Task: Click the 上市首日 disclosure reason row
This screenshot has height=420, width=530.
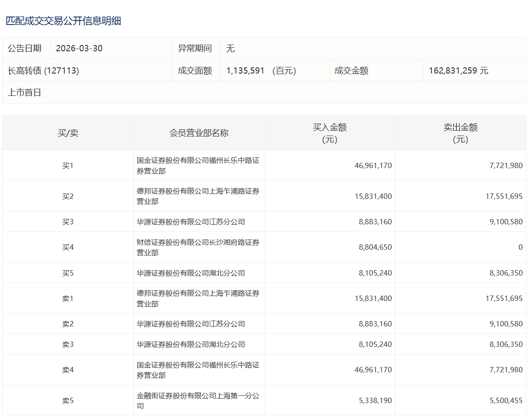Action: click(x=25, y=93)
